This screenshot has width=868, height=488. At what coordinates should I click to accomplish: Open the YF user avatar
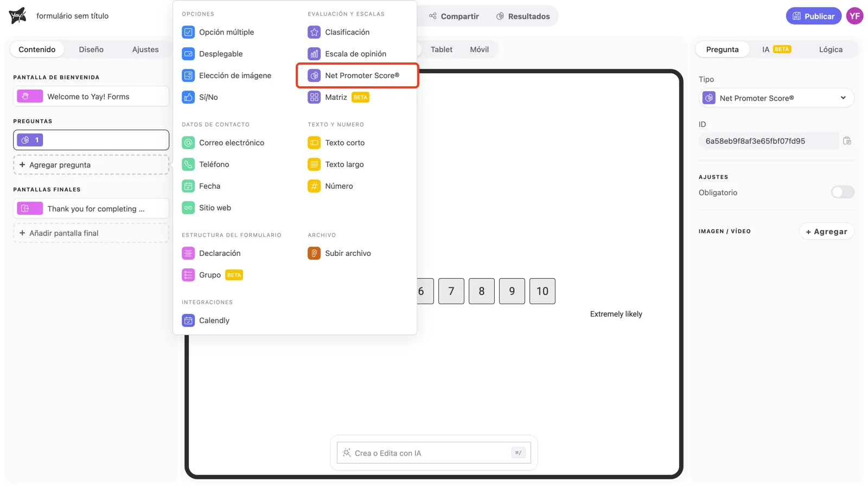click(855, 16)
